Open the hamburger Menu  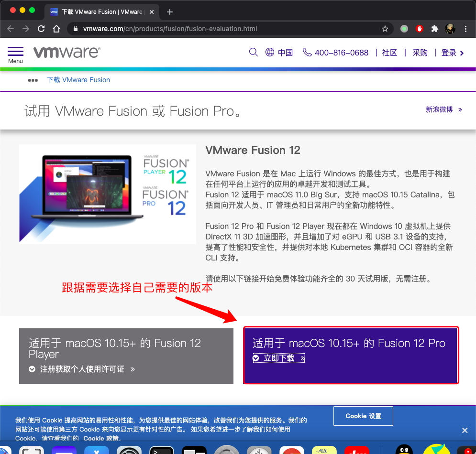(15, 55)
